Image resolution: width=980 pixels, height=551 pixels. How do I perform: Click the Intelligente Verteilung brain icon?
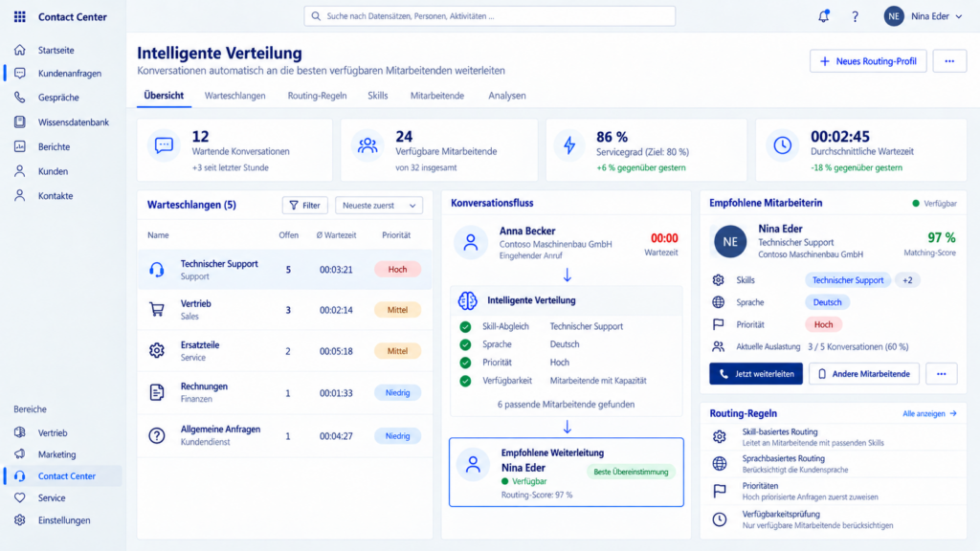(467, 300)
